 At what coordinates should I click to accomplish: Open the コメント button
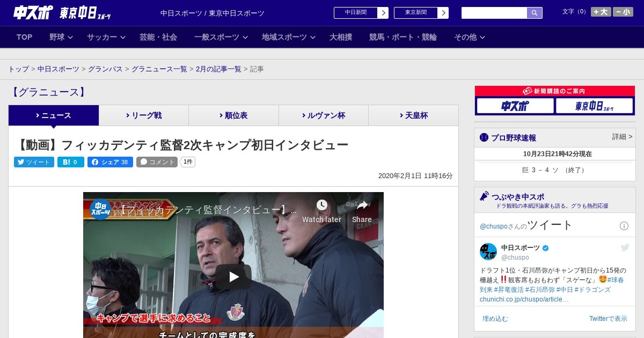click(157, 162)
